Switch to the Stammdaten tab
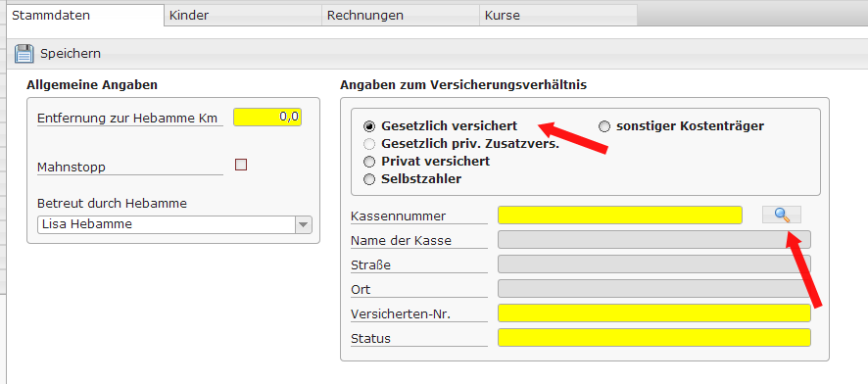 (x=85, y=15)
